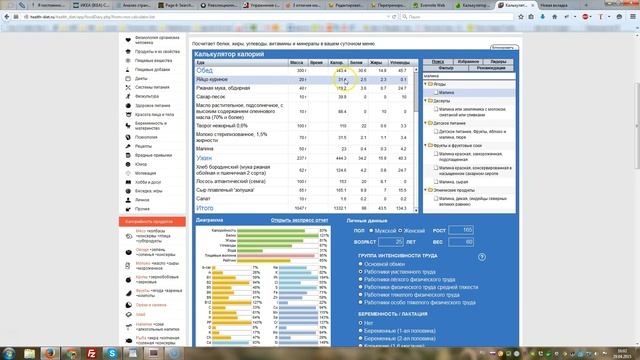Click the Обед meal heading

pyautogui.click(x=204, y=71)
